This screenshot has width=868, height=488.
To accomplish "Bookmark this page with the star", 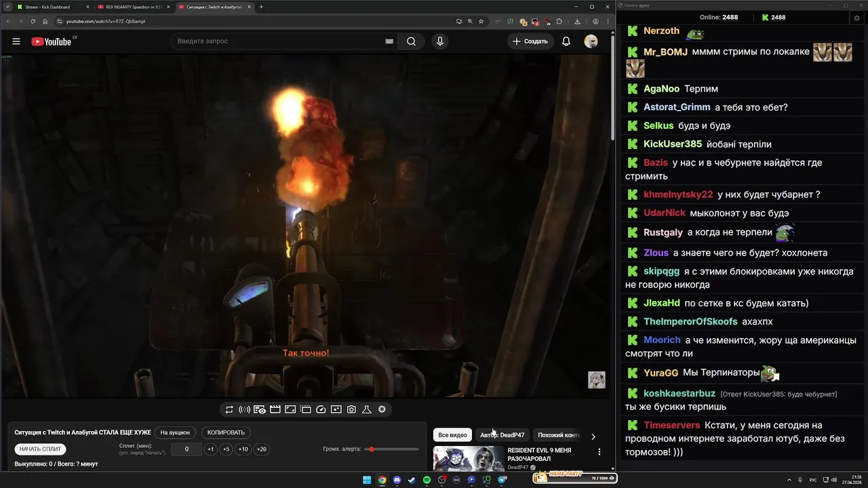I will (481, 21).
